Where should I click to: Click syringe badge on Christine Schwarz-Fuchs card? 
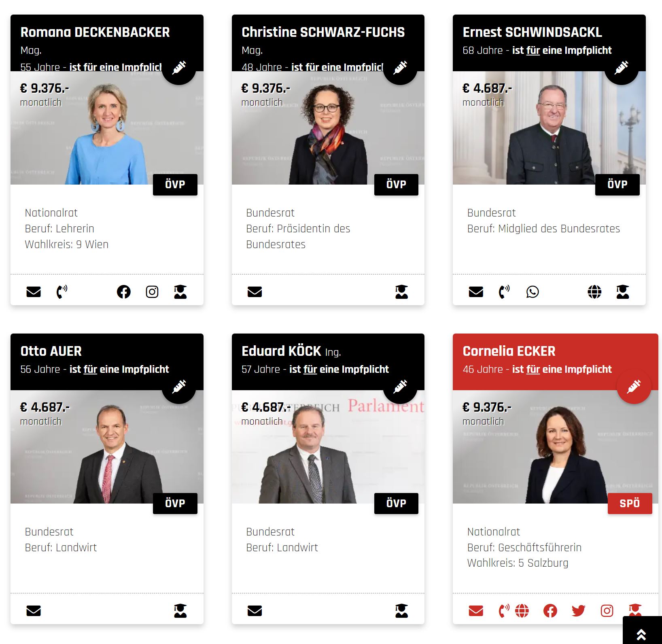point(400,68)
